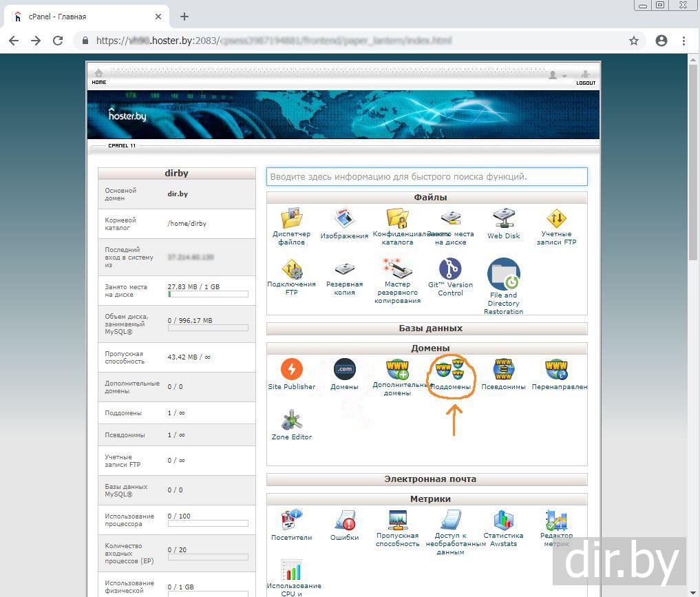Open the Домены .com icon
Image resolution: width=700 pixels, height=597 pixels.
[345, 369]
